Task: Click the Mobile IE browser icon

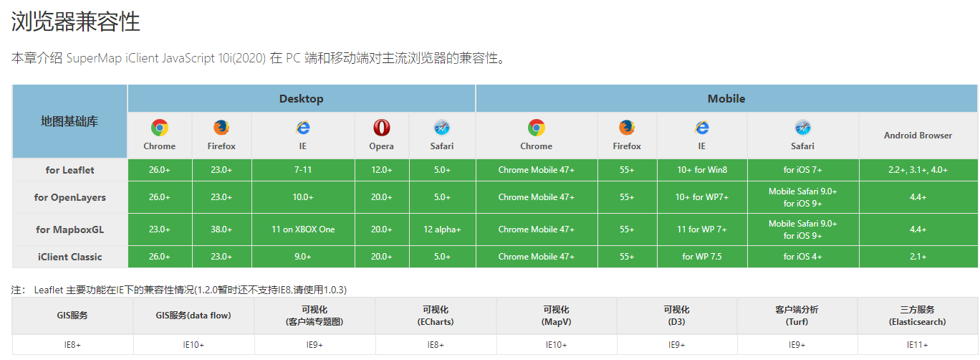Action: tap(701, 128)
